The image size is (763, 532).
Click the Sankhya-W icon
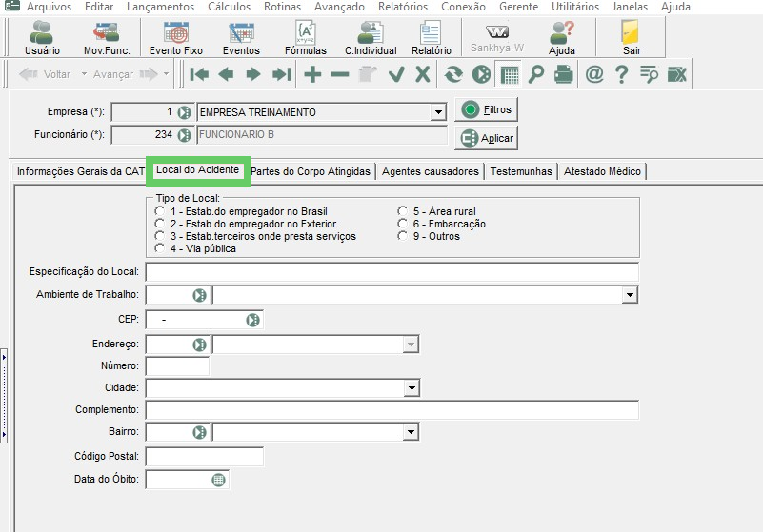click(x=497, y=38)
